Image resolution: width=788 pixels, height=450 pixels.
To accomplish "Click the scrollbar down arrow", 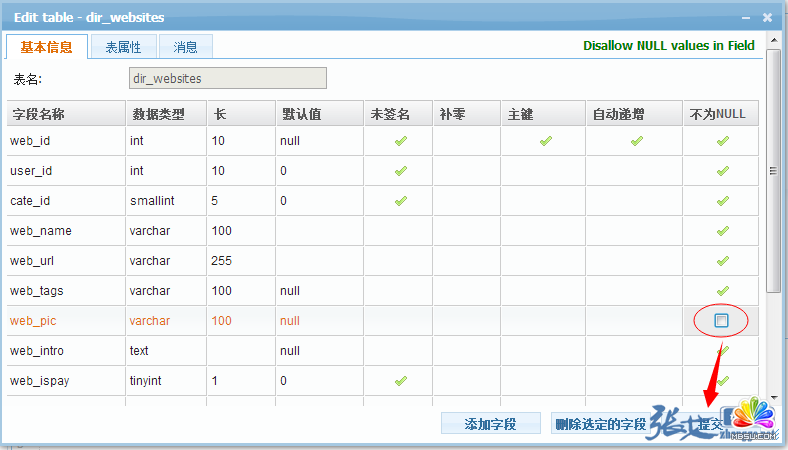I will coord(774,397).
